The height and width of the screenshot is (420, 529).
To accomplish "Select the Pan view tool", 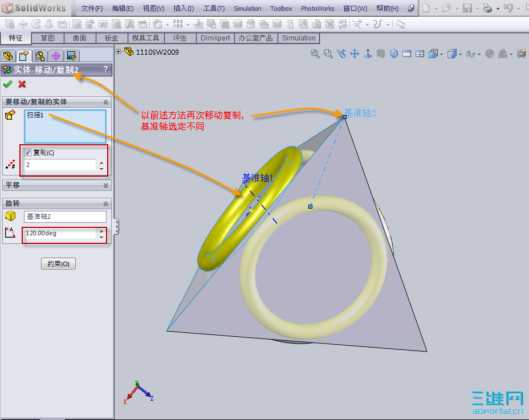I will tap(355, 54).
